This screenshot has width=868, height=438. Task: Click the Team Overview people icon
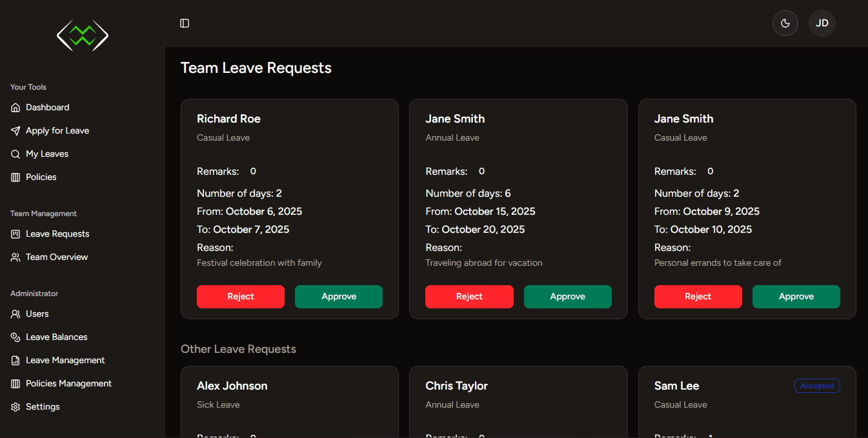[x=15, y=257]
